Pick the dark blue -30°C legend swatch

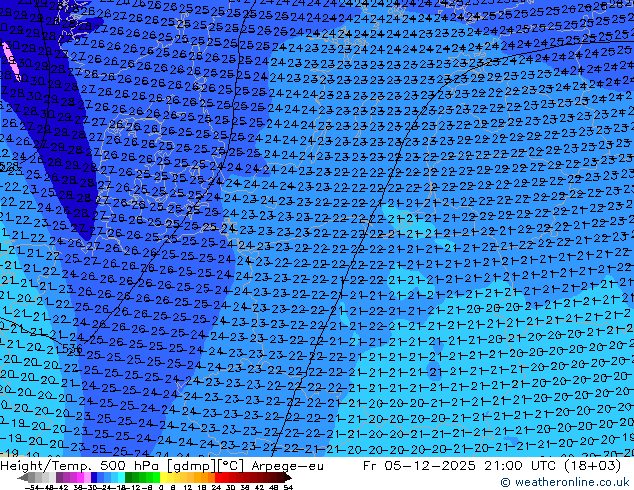tap(94, 478)
